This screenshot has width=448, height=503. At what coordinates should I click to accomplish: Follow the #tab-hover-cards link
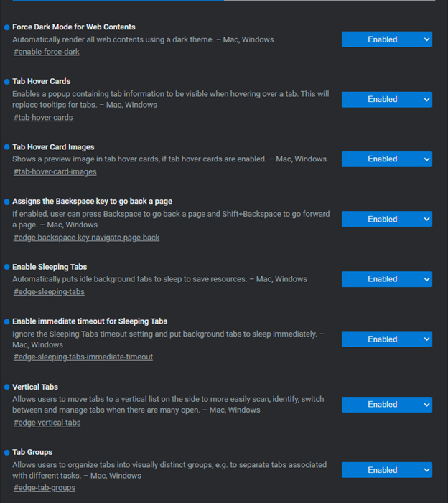(43, 118)
